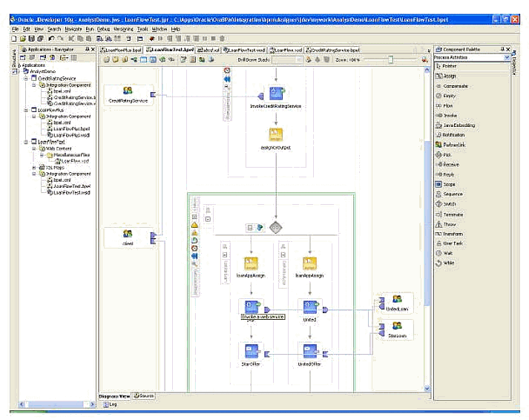Click the StarOffer receive activity
The image size is (529, 420).
tap(251, 350)
